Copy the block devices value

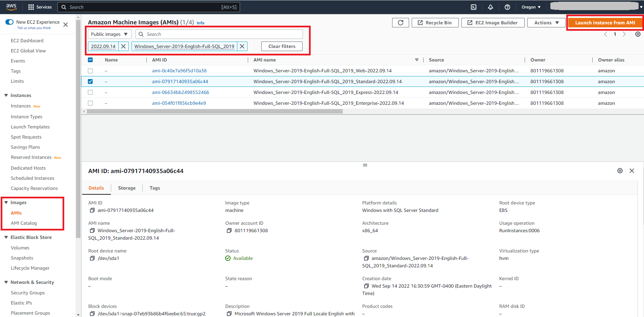[92, 314]
